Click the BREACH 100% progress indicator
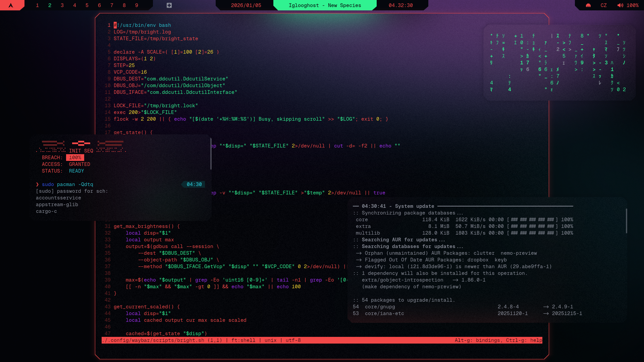This screenshot has height=362, width=644. (75, 158)
